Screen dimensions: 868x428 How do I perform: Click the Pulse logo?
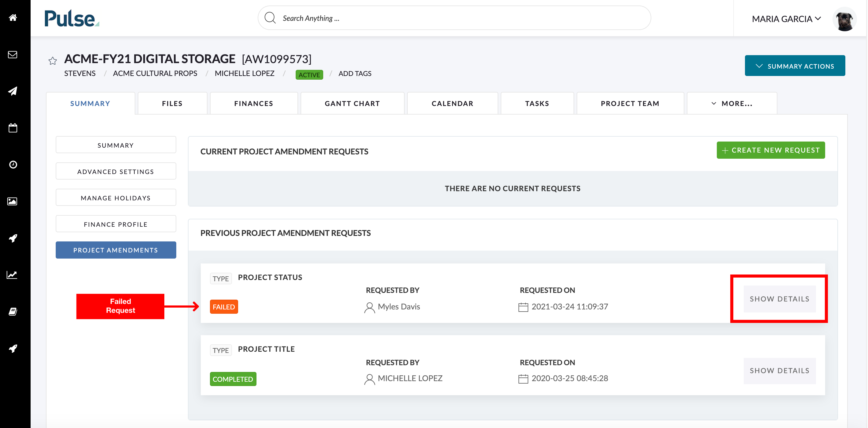point(72,18)
